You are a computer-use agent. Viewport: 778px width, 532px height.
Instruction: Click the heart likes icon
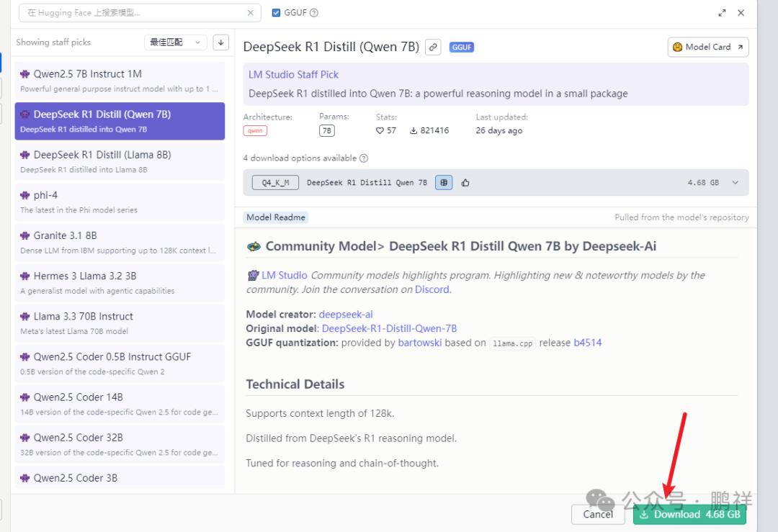[380, 130]
